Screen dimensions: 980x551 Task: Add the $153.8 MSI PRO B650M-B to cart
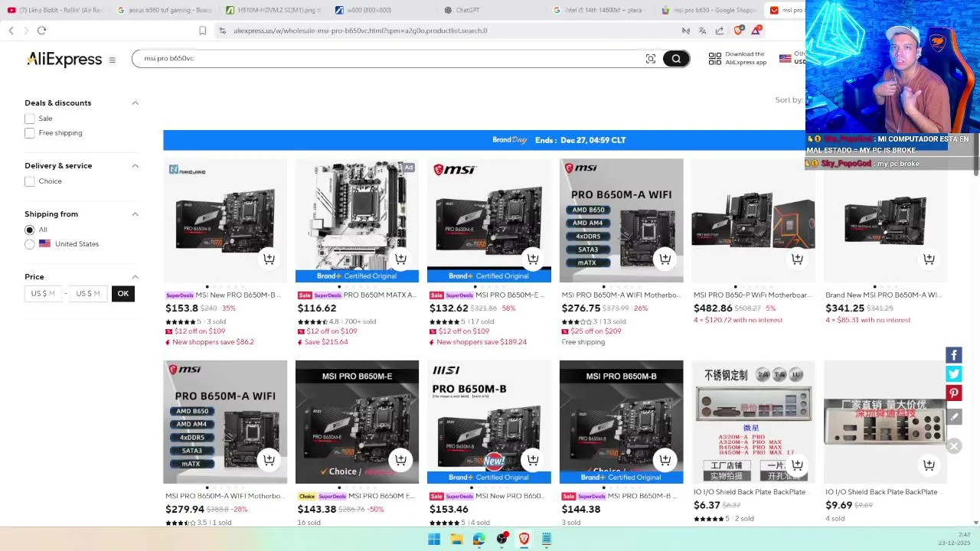(269, 259)
